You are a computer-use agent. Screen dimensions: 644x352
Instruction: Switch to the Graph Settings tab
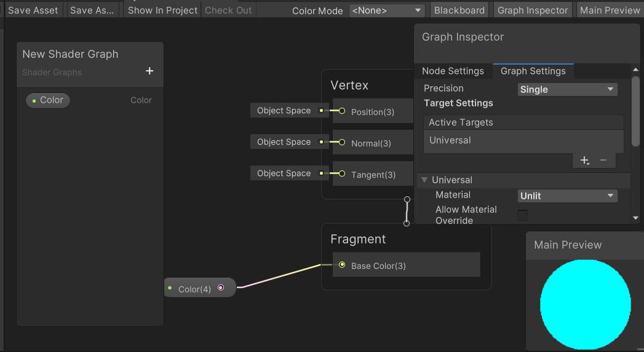pos(533,71)
